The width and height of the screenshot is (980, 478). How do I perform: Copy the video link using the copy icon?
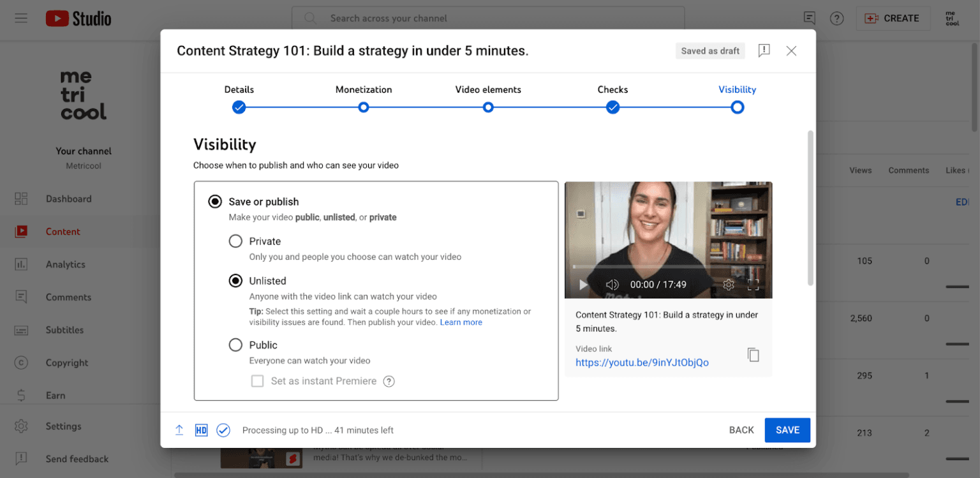coord(753,355)
